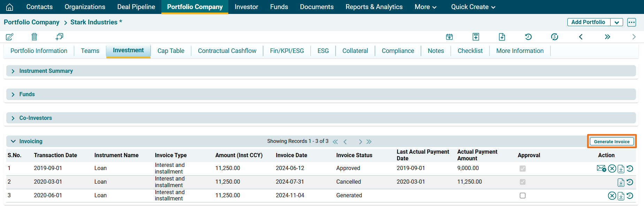Click the dollar refresh icon in toolbar
This screenshot has height=207, width=644.
click(554, 37)
